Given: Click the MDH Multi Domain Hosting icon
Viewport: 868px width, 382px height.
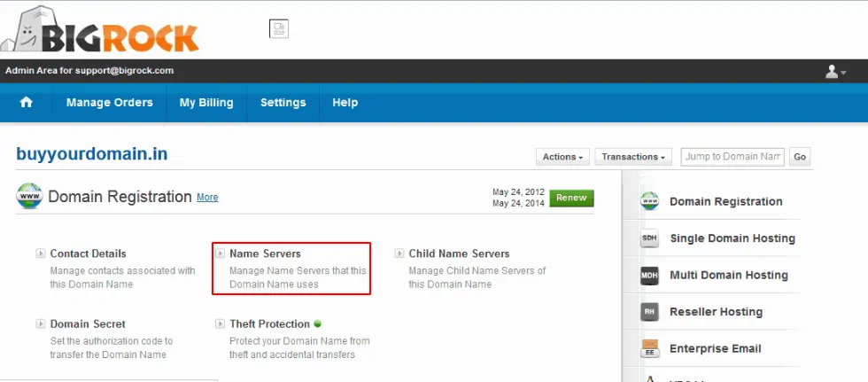Looking at the screenshot, I should click(x=650, y=275).
